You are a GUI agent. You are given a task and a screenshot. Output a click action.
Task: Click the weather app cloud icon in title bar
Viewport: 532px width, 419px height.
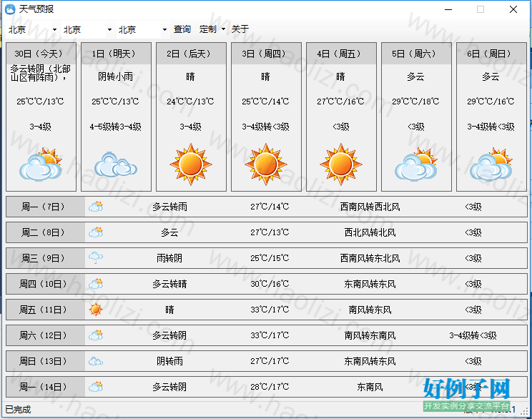(x=10, y=9)
